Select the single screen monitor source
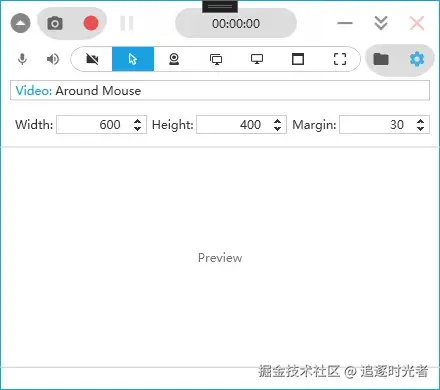440x390 pixels. (x=257, y=59)
